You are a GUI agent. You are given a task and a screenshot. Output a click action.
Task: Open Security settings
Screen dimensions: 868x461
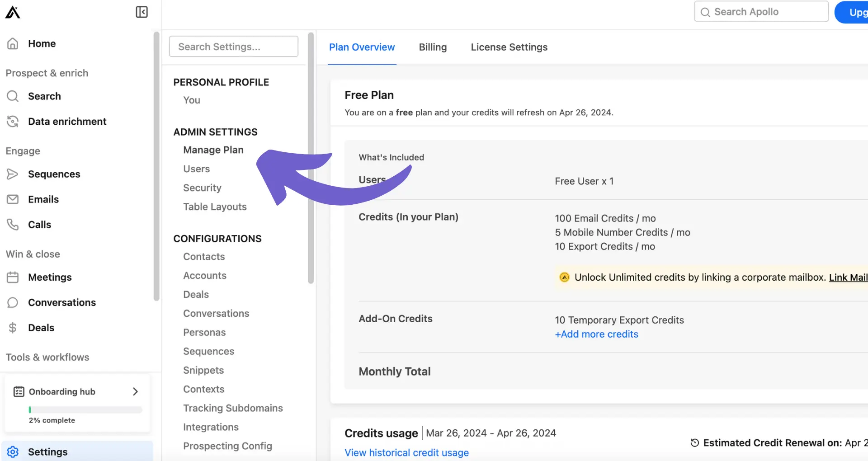(x=202, y=188)
